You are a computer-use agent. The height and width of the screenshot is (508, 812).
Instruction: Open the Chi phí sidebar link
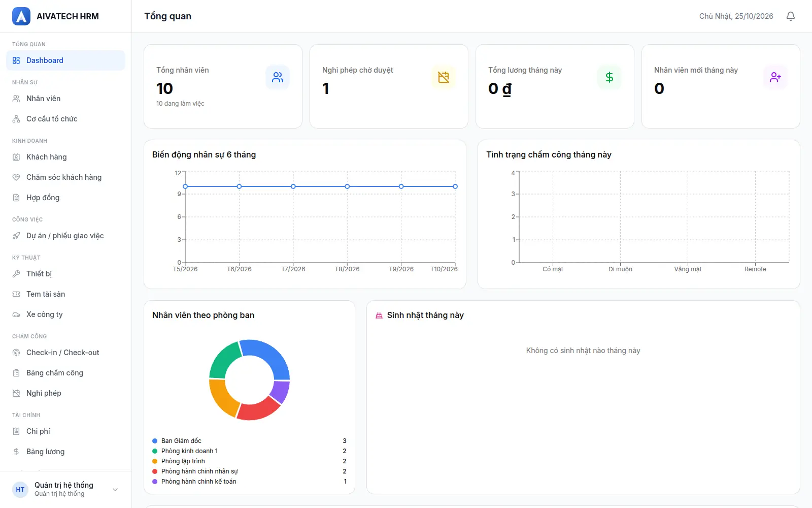(65, 431)
